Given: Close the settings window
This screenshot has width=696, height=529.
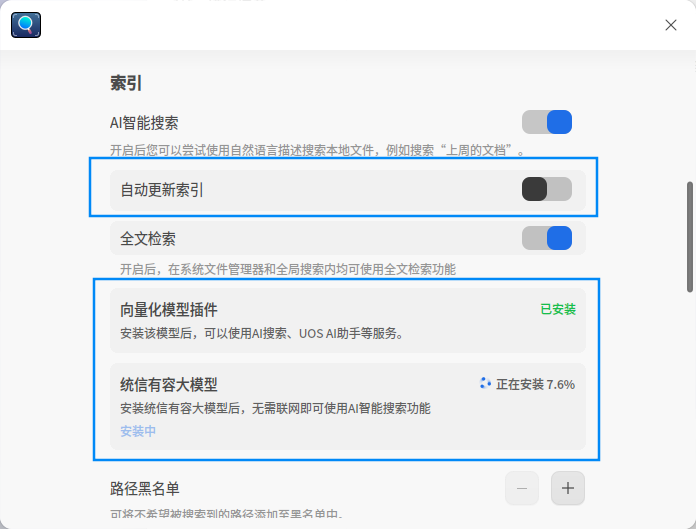Looking at the screenshot, I should [671, 25].
